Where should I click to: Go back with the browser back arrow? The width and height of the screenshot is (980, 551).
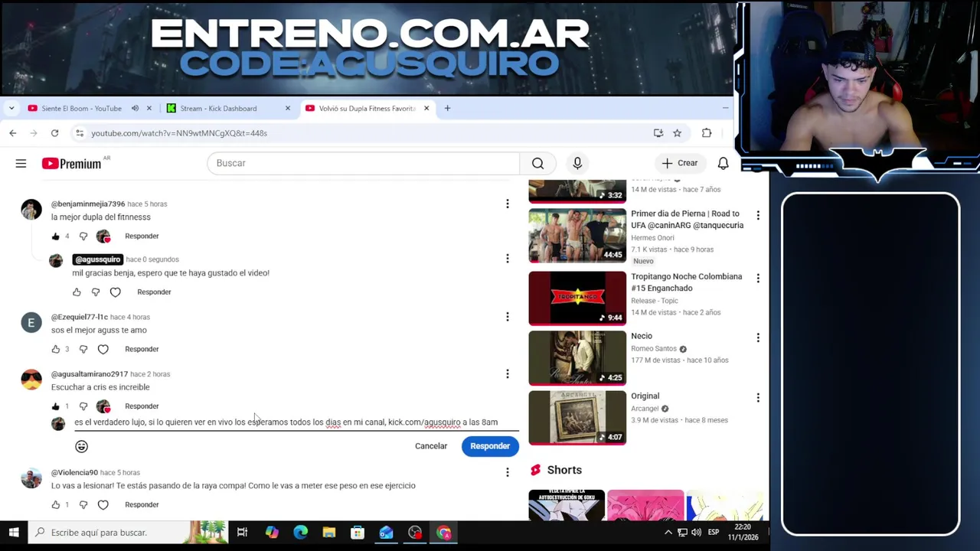(13, 133)
